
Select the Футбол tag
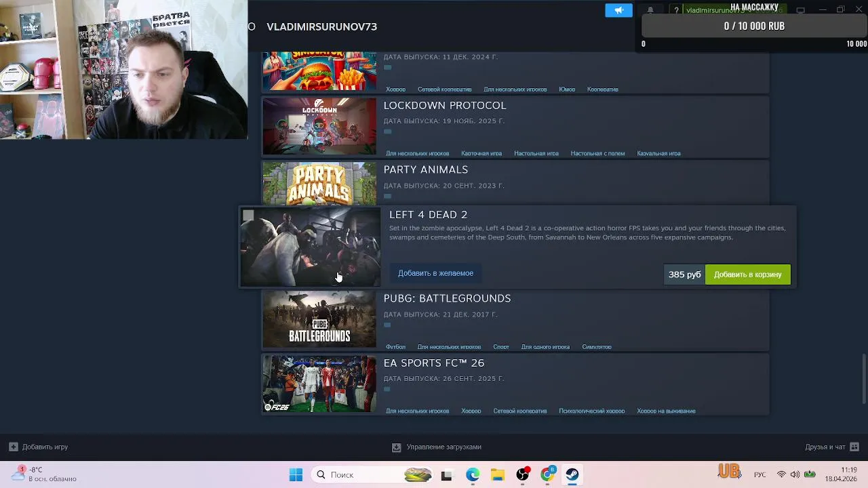click(395, 347)
